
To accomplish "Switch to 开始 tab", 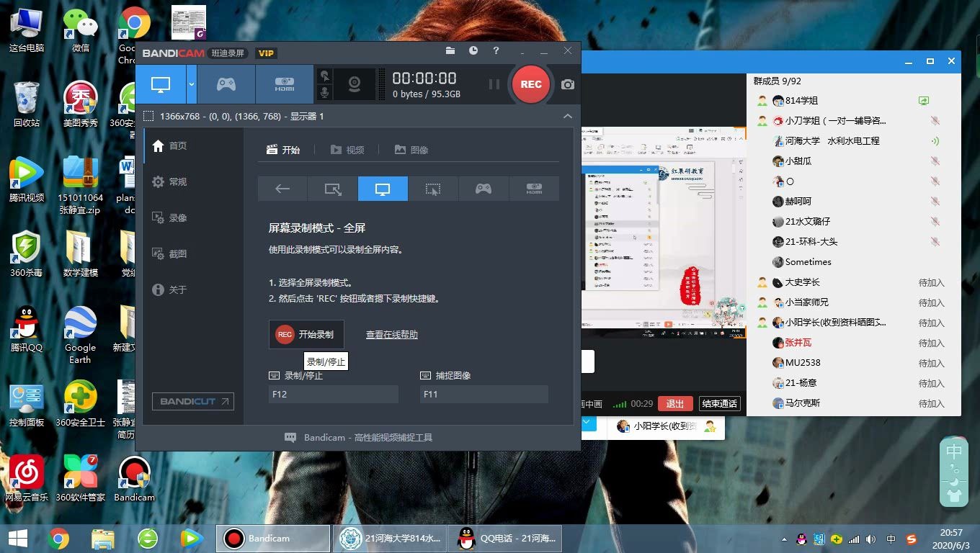I will 283,150.
